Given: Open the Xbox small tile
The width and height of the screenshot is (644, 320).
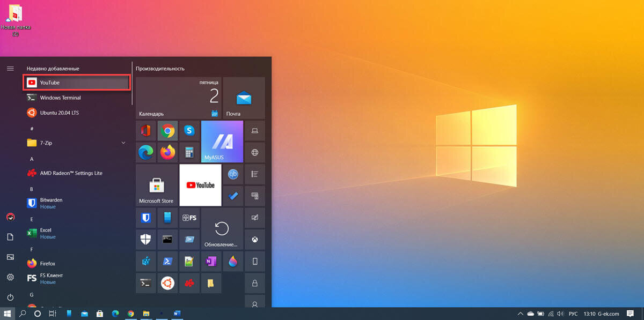Looking at the screenshot, I should pos(255,240).
